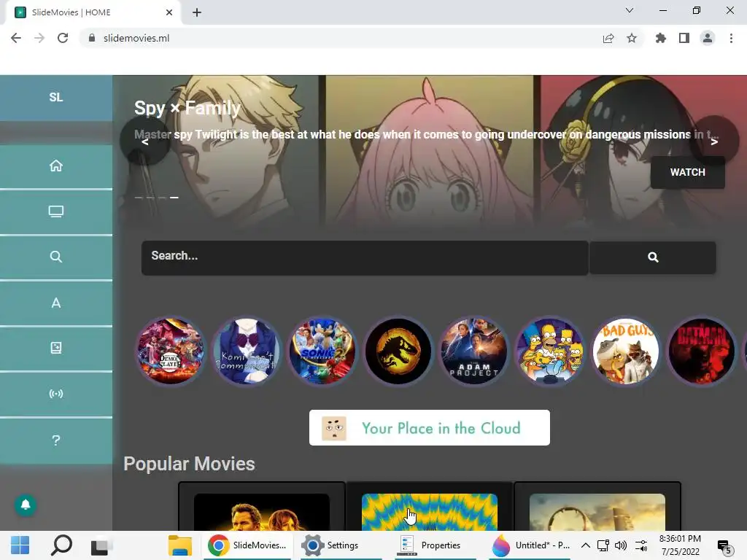
Task: Click the Popular Movies heading
Action: point(189,464)
